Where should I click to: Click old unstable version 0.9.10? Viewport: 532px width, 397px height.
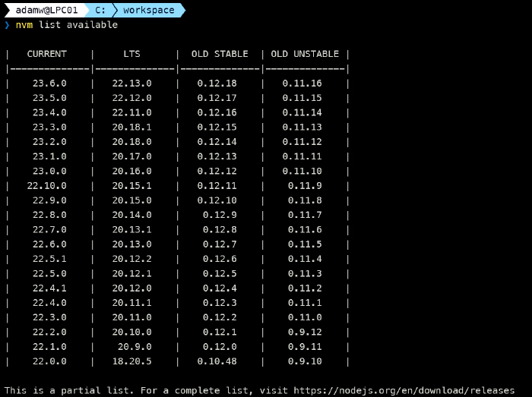click(x=305, y=361)
